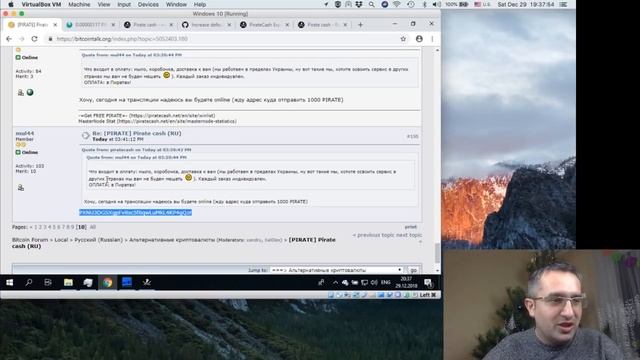
Task: Open the blue app icon in the Windows taskbar
Action: pos(127,282)
